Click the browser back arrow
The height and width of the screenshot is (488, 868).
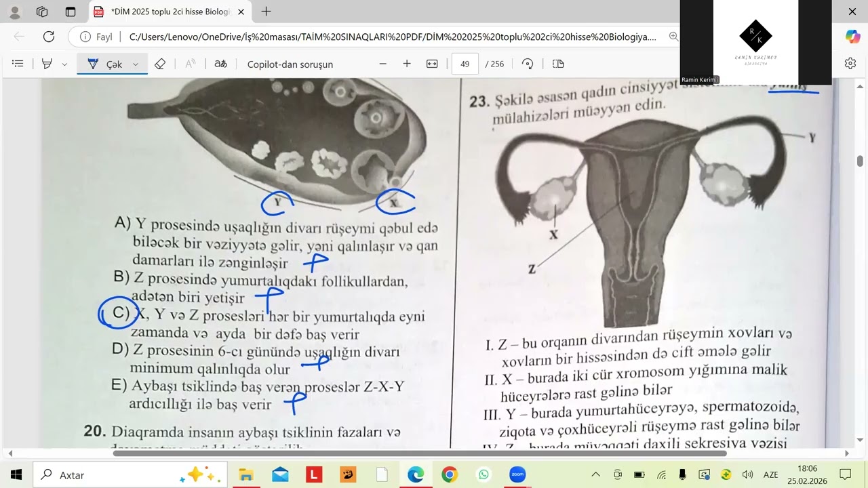(x=19, y=37)
